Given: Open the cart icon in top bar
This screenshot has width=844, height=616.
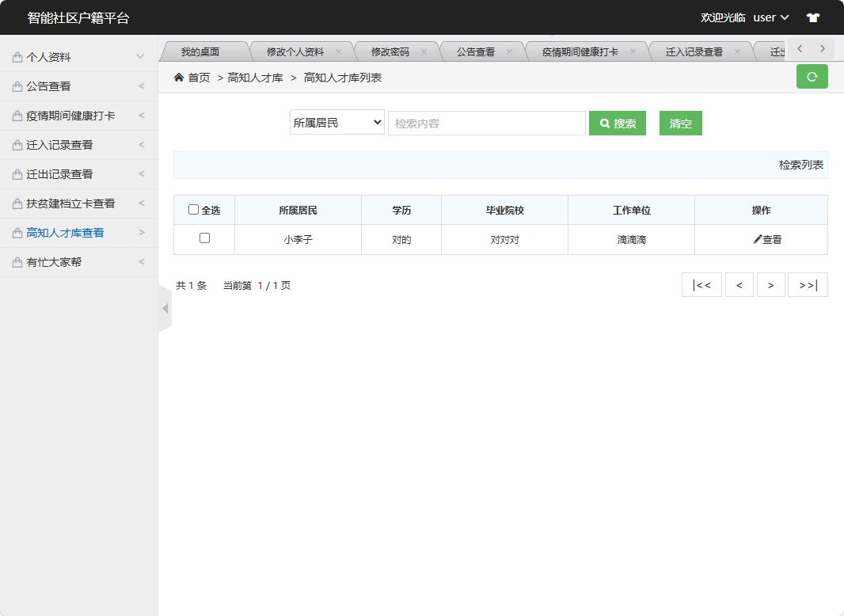Looking at the screenshot, I should click(812, 17).
